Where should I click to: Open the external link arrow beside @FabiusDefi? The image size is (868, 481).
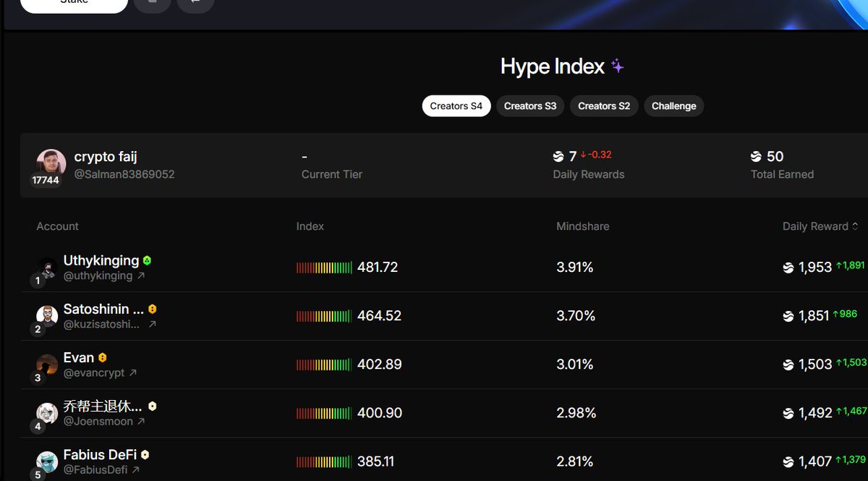[x=135, y=470]
